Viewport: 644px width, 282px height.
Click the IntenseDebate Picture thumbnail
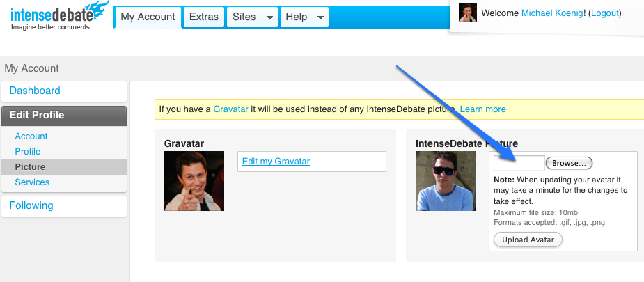point(446,181)
